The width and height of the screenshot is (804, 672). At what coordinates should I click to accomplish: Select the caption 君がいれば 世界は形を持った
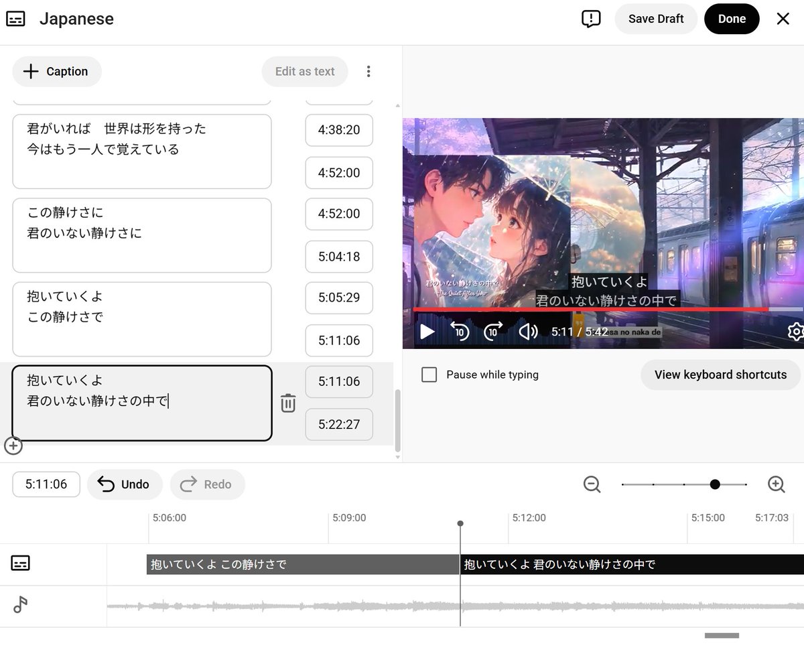pyautogui.click(x=142, y=151)
